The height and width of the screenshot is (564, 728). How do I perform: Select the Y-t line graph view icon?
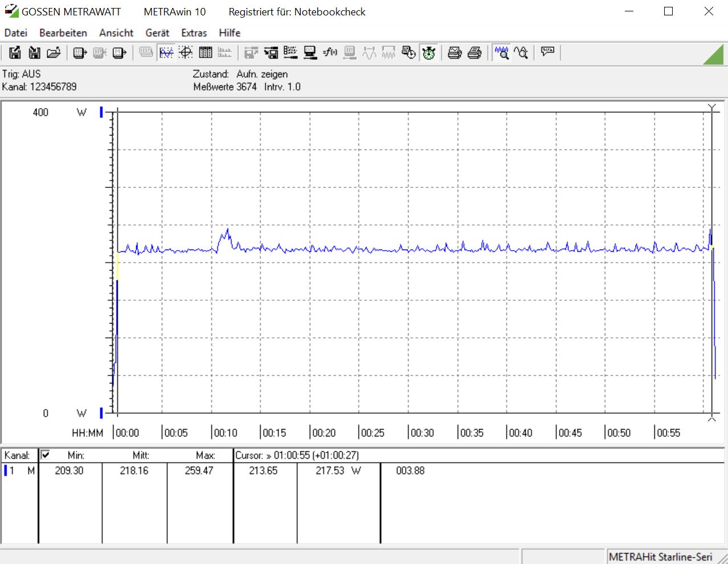pyautogui.click(x=166, y=53)
